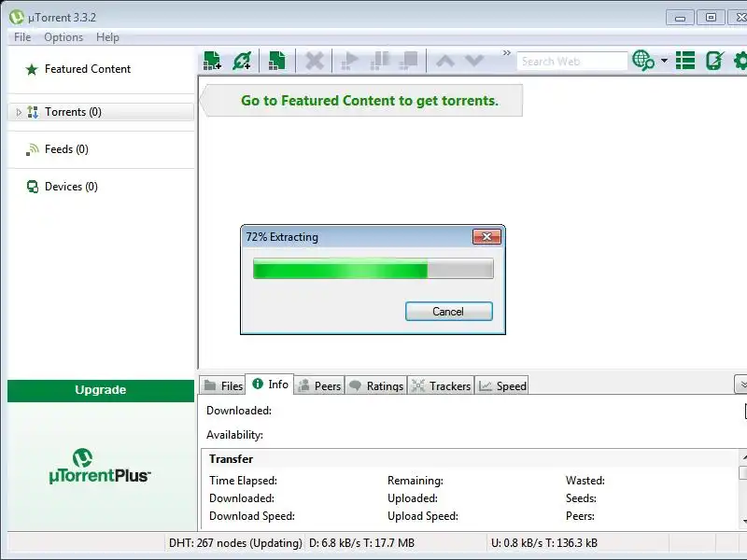
Task: Open the Help menu
Action: [107, 37]
